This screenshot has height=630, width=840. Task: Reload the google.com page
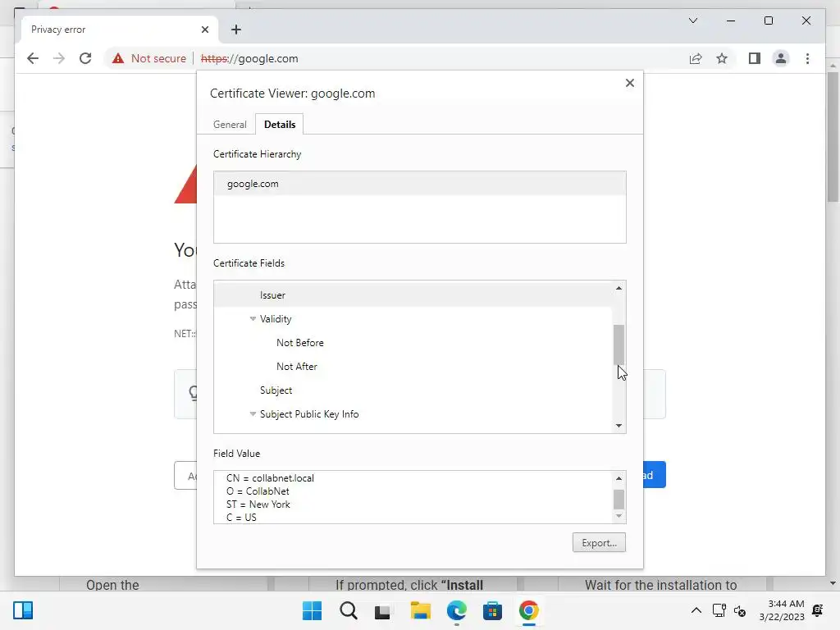tap(85, 58)
